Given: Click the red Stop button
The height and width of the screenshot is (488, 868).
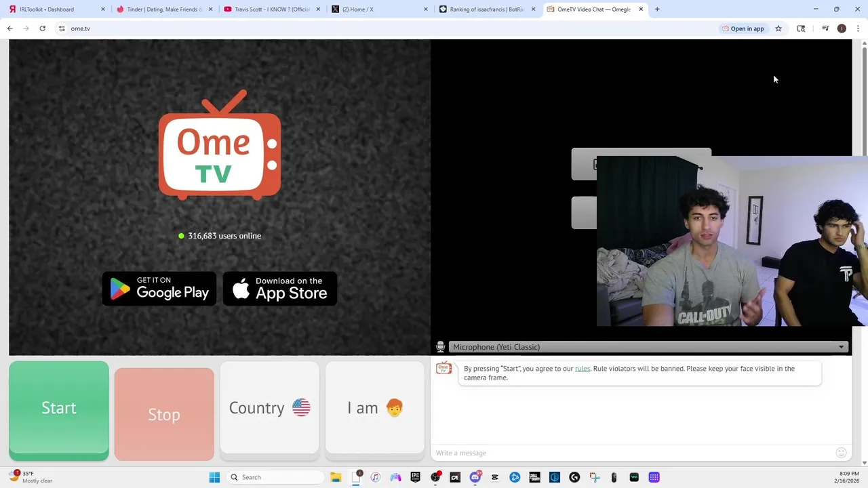Looking at the screenshot, I should pyautogui.click(x=164, y=414).
